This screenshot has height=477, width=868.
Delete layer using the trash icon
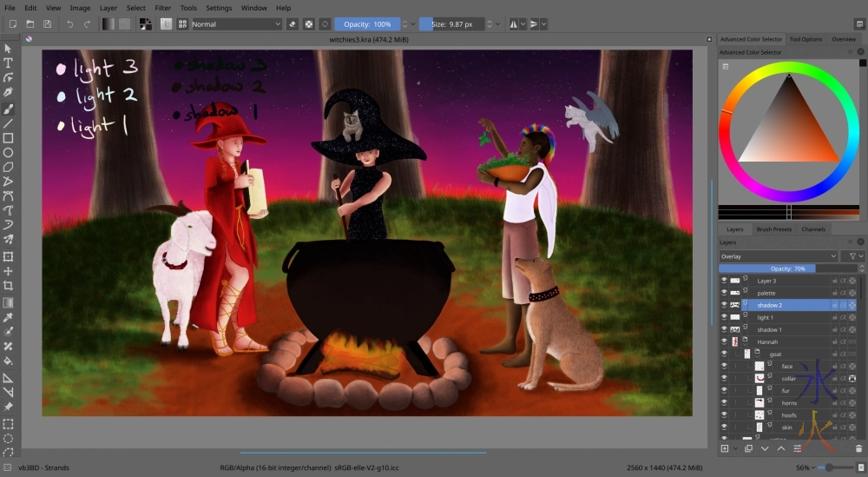859,448
